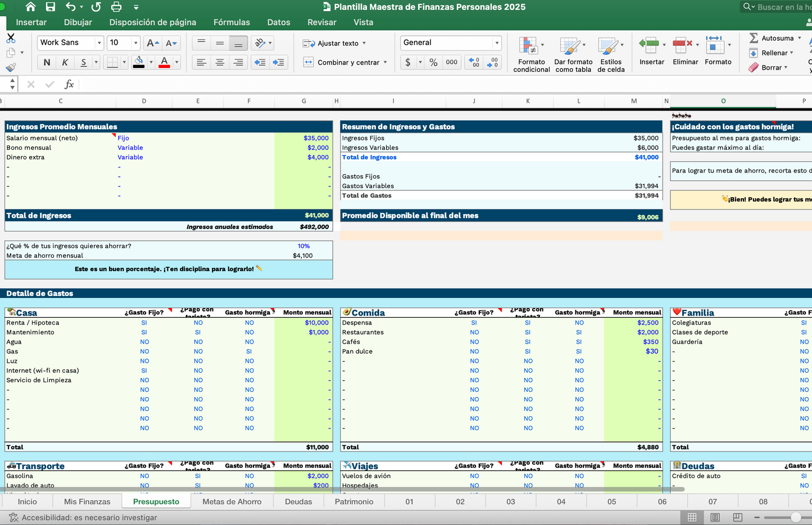Toggle italic with the K button
The height and width of the screenshot is (525, 812).
(x=65, y=62)
